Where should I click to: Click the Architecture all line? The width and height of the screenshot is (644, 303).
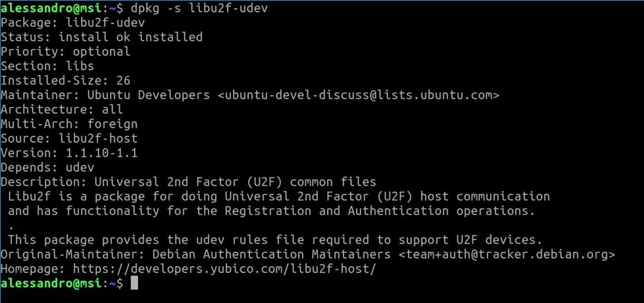[62, 110]
